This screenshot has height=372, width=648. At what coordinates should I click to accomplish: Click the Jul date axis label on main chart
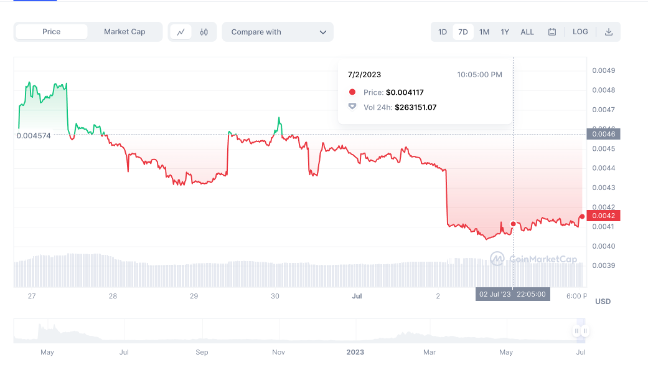point(357,296)
